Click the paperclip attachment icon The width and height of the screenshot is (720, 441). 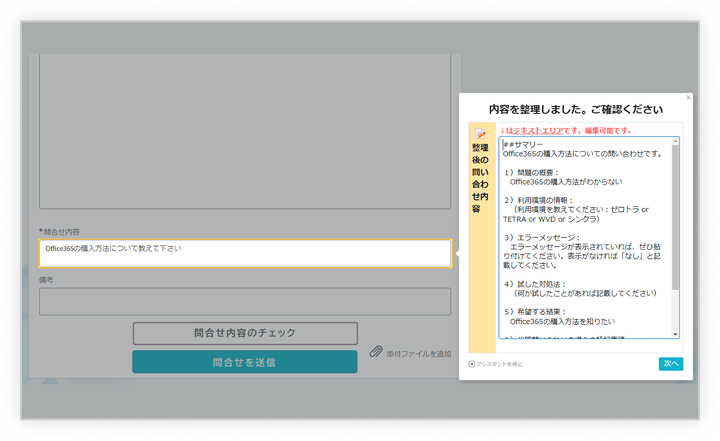click(377, 352)
